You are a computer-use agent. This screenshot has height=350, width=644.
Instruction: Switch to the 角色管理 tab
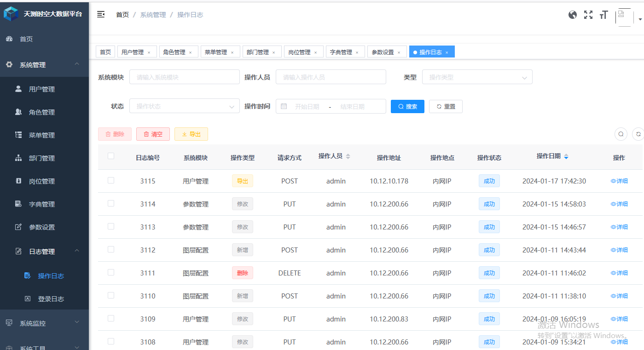click(175, 52)
